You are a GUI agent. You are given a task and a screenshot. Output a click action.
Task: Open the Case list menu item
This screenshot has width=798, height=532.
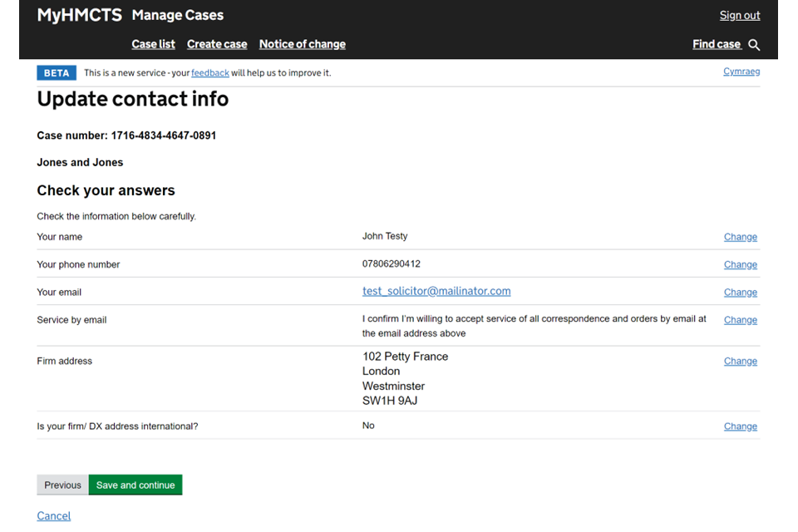click(x=153, y=44)
